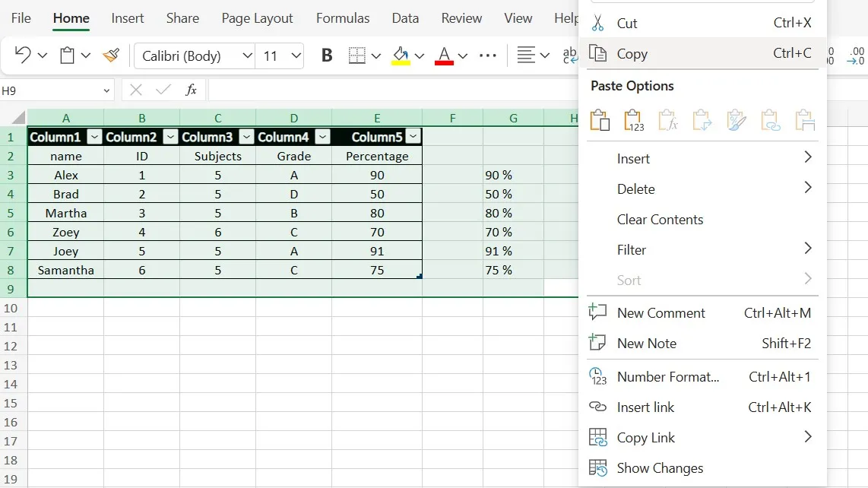868x488 pixels.
Task: Open the Column5 filter dropdown
Action: coord(413,137)
